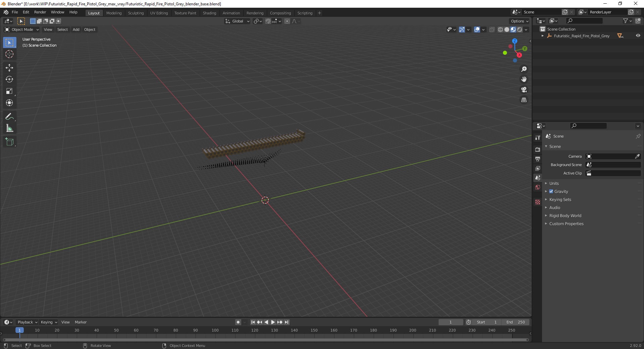Select the Measure tool

pos(9,128)
